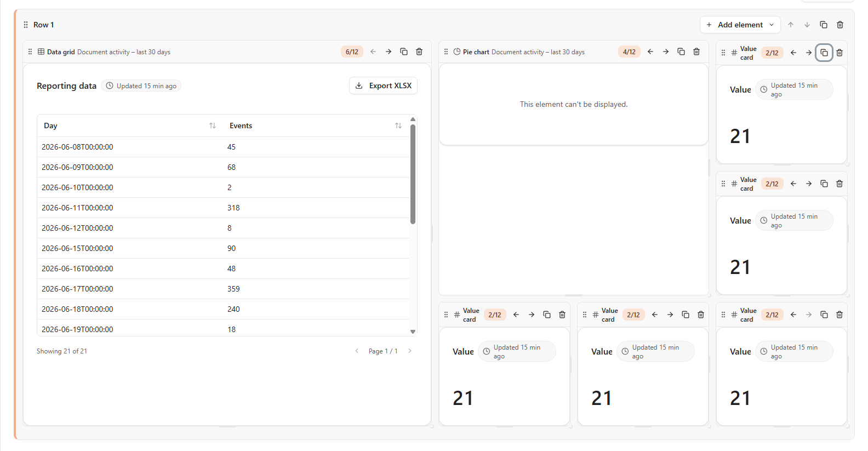Image resolution: width=868 pixels, height=451 pixels.
Task: Click the Showing 21 of 21 text
Action: (x=62, y=351)
